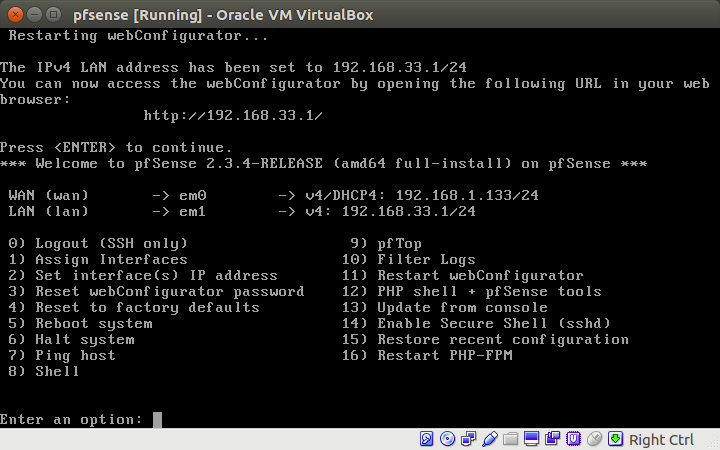Click menu line 10) Filter Logs
This screenshot has width=720, height=450.
(408, 259)
